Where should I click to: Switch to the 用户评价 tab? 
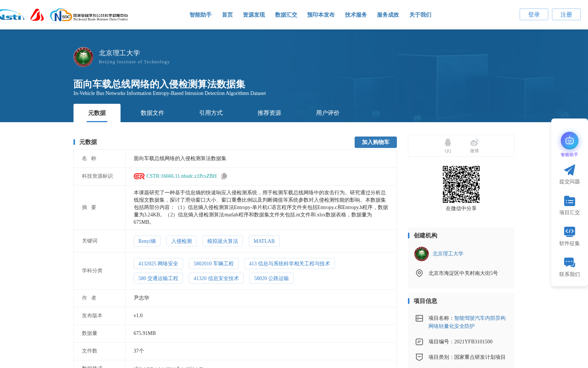328,113
